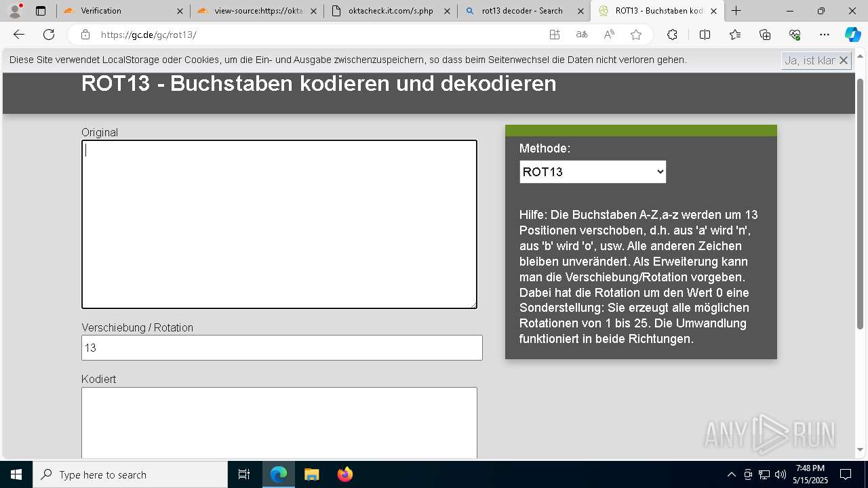Switch to the oktacheck.it.com/s.php tab
This screenshot has height=488, width=868.
coord(390,11)
